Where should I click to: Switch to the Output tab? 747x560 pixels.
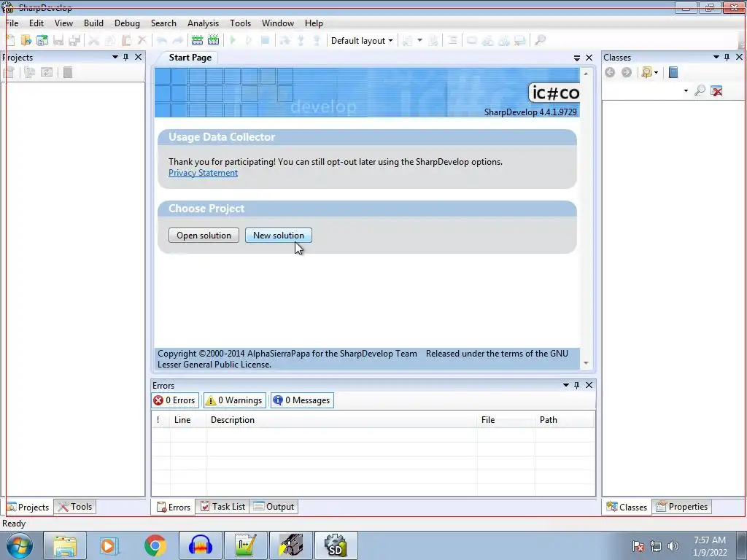pyautogui.click(x=274, y=507)
